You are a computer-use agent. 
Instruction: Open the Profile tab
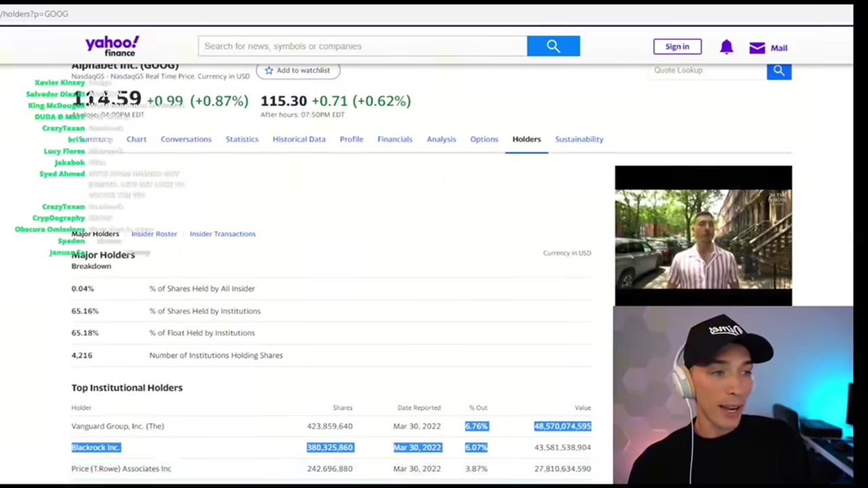(x=351, y=139)
